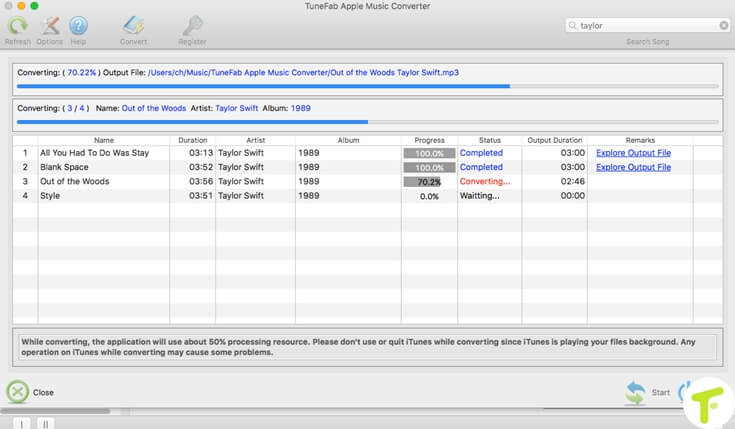Click the magnifier icon in search field

click(x=572, y=26)
